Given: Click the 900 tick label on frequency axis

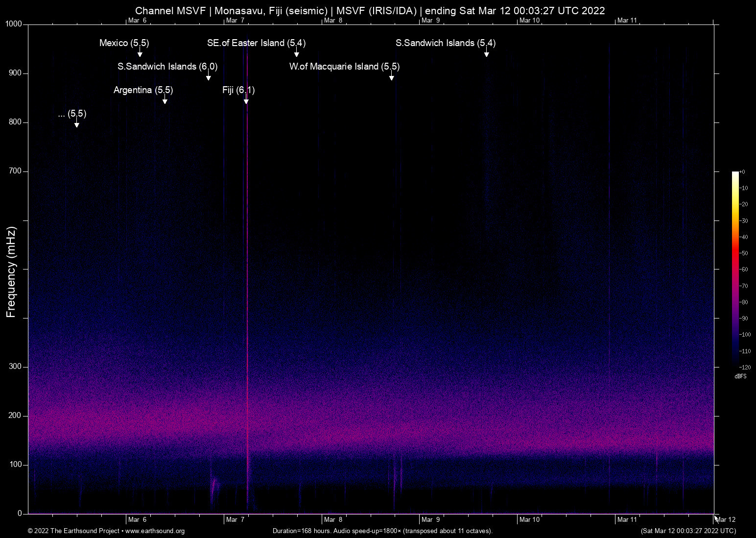Looking at the screenshot, I should 16,73.
